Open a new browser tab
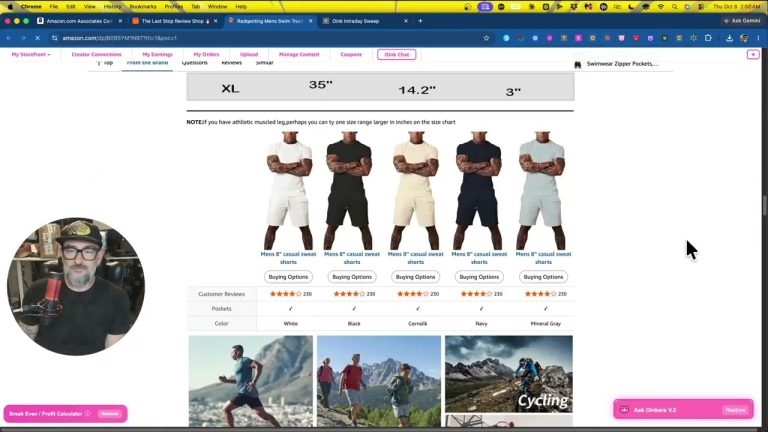 (x=420, y=21)
